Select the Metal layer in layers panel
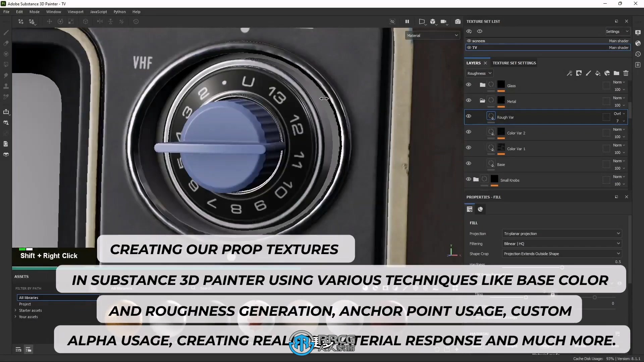Image resolution: width=644 pixels, height=362 pixels. click(x=511, y=101)
